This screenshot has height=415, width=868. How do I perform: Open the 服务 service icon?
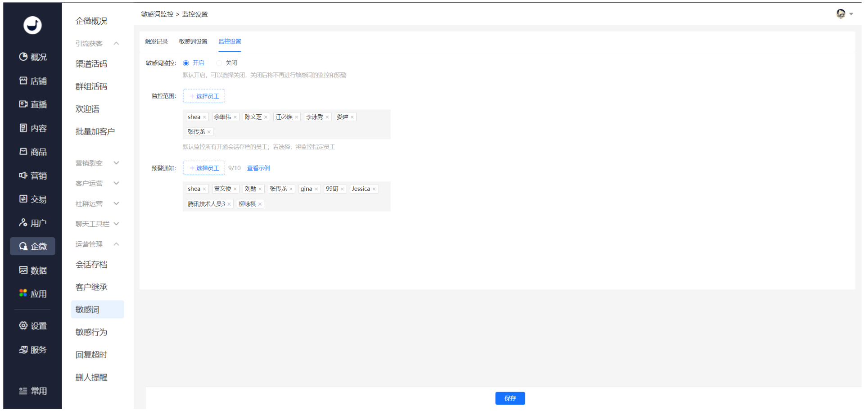pyautogui.click(x=23, y=350)
